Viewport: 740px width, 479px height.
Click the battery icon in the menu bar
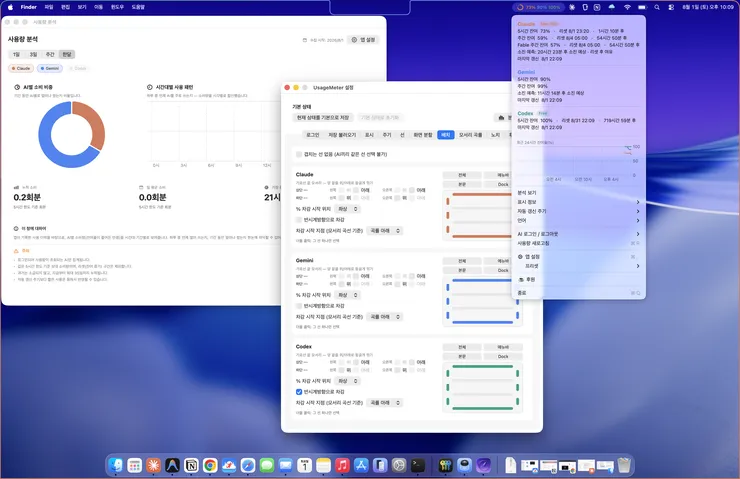coord(642,7)
